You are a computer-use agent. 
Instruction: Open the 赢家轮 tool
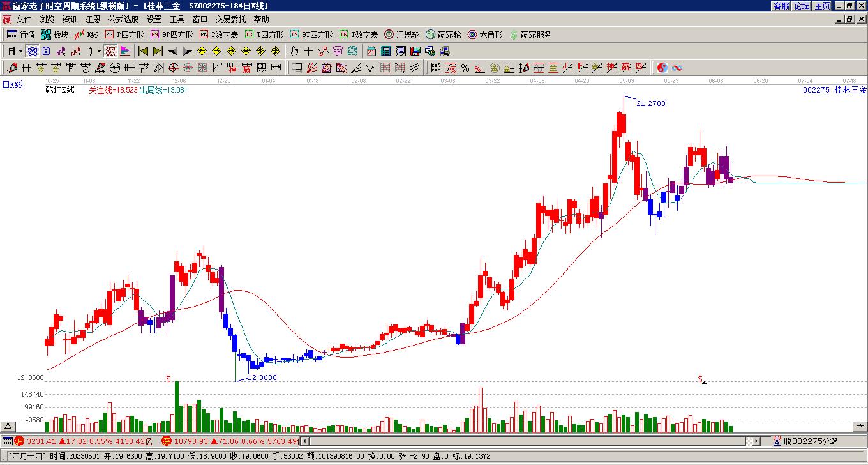click(443, 34)
